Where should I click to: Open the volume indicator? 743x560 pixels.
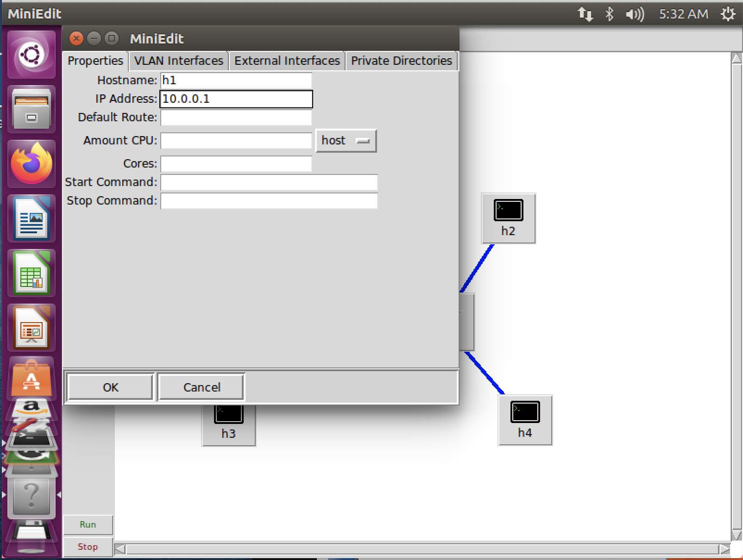click(x=635, y=14)
